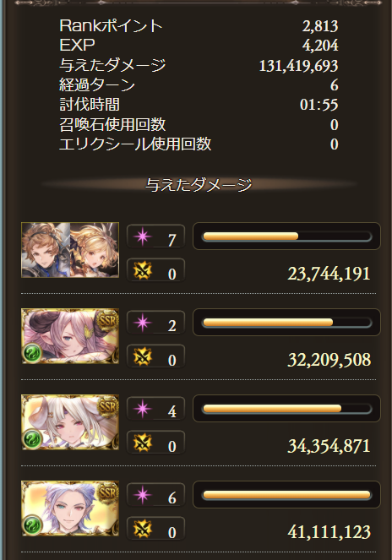Click crossed-swords icon beside 32,209,508 damage

pos(142,356)
